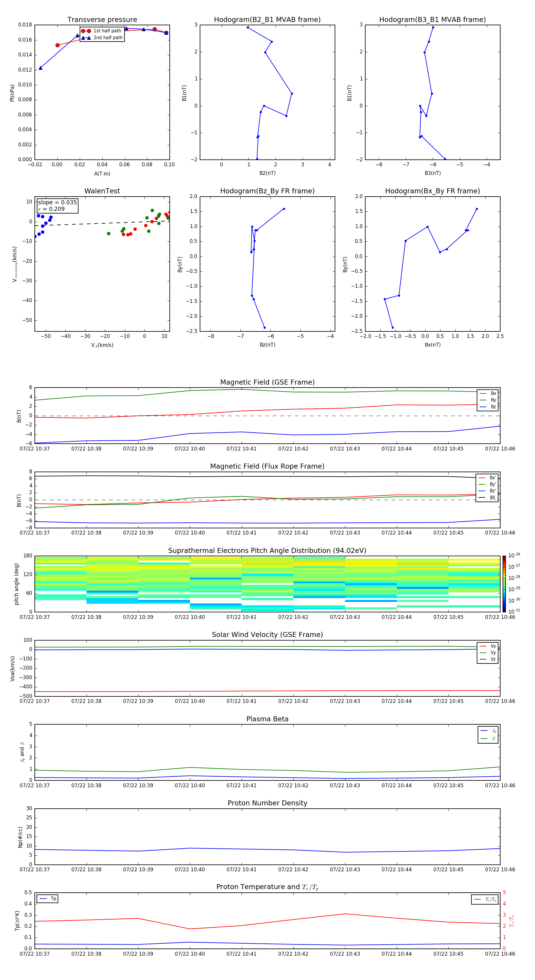Click the 'pitch angle (deg)' axis label
Screen dimensions: 535x980
[16, 584]
